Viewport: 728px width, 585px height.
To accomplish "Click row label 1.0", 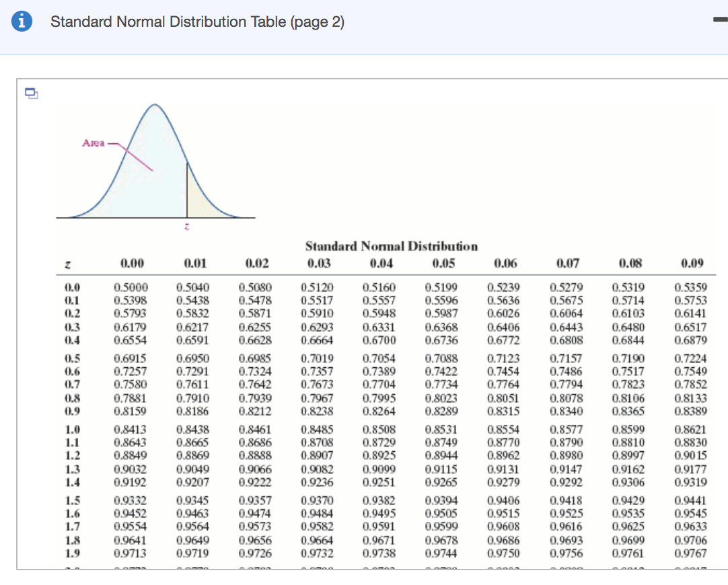I will [72, 430].
